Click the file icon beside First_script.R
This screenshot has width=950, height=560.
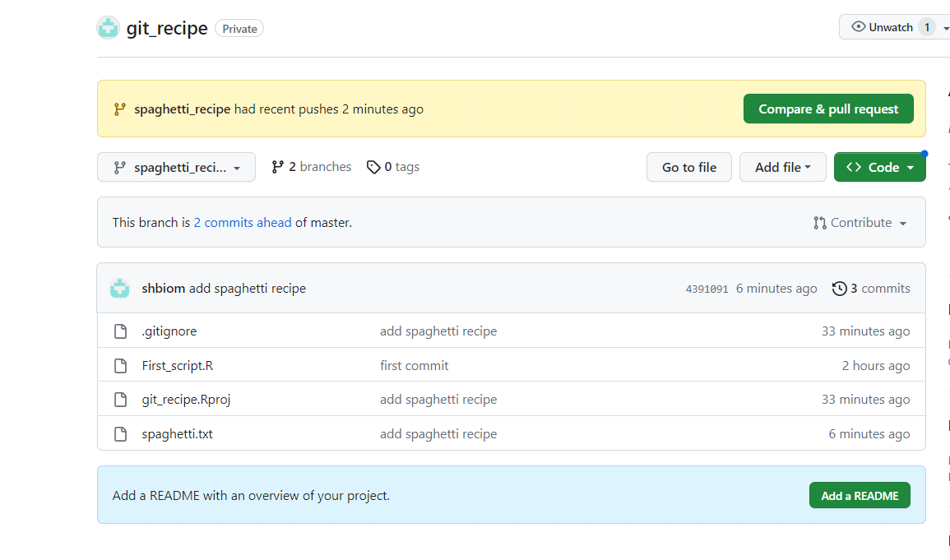121,366
